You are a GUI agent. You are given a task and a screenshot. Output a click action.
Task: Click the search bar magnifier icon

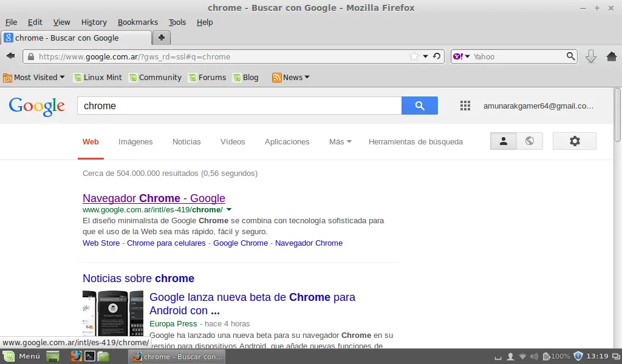pos(570,56)
